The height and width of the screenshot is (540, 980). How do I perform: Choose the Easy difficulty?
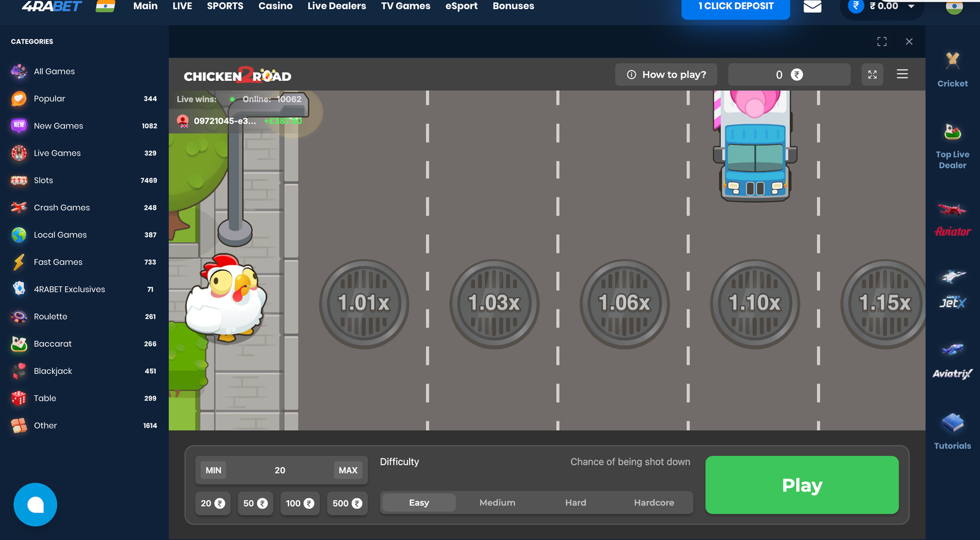coord(419,503)
